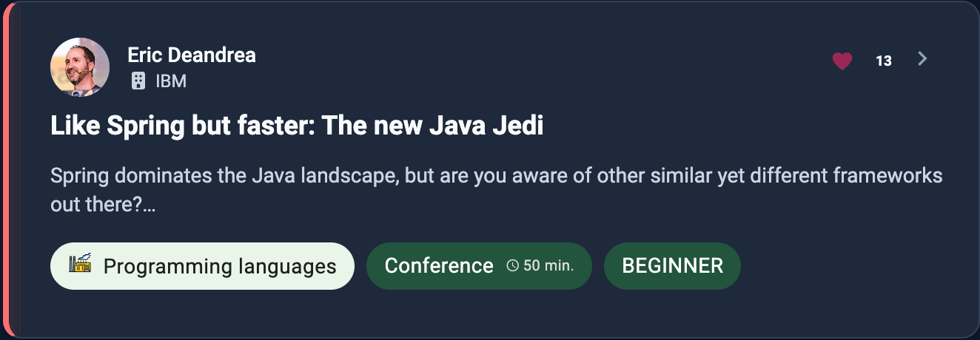
Task: Open talk details via right chevron arrow
Action: click(x=922, y=59)
